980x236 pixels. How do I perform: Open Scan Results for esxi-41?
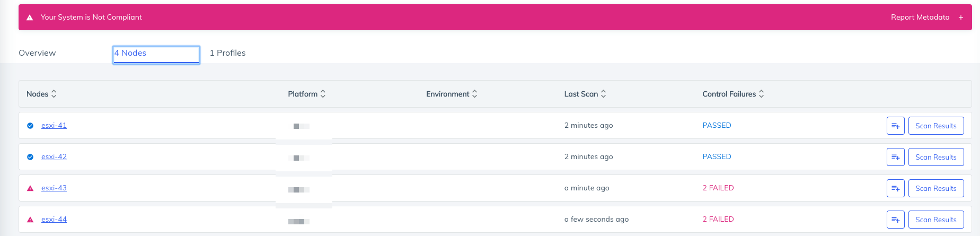(935, 126)
